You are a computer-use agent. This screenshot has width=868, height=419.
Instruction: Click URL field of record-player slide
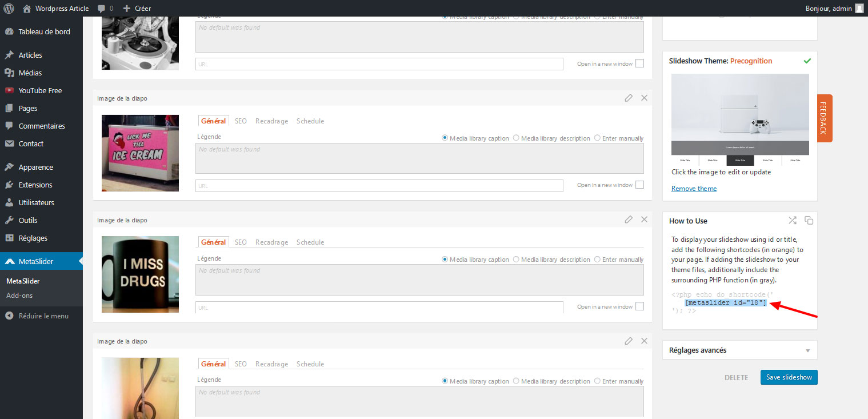coord(379,64)
